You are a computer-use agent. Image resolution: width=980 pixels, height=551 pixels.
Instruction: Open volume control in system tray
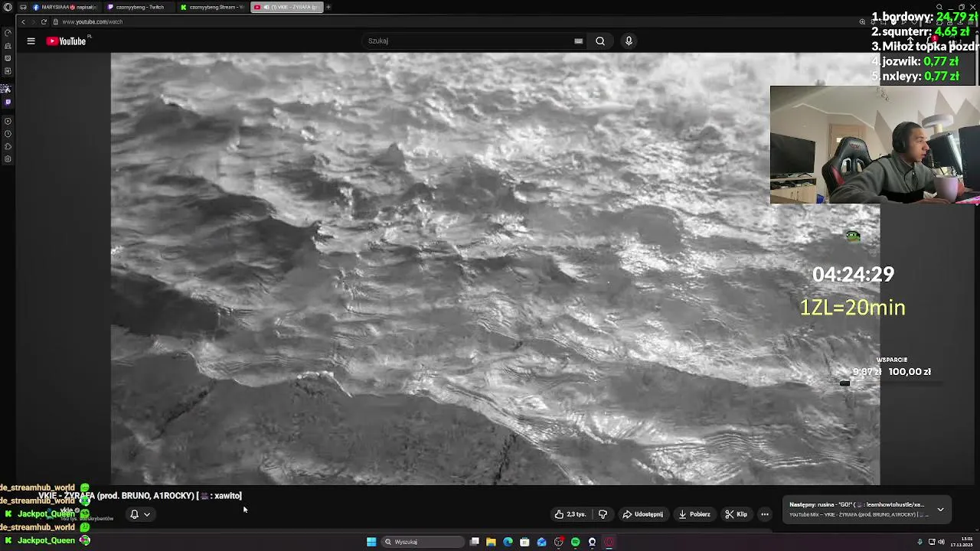[941, 542]
